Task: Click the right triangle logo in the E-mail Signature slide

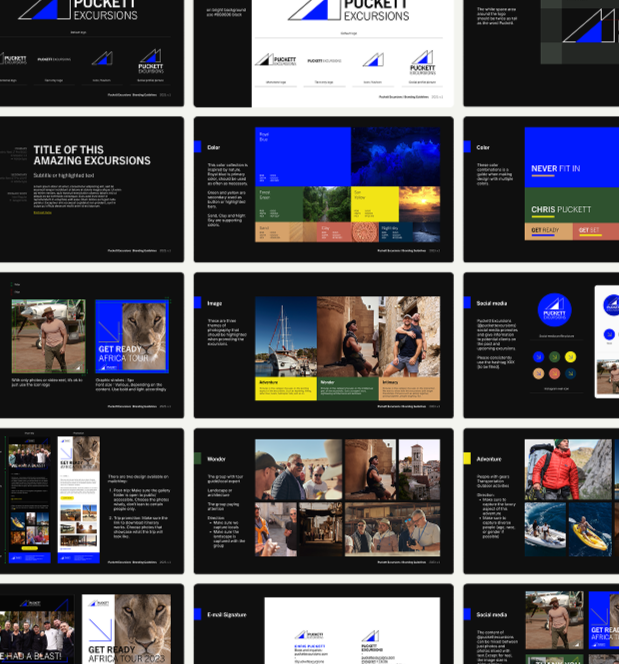Action: point(370,636)
